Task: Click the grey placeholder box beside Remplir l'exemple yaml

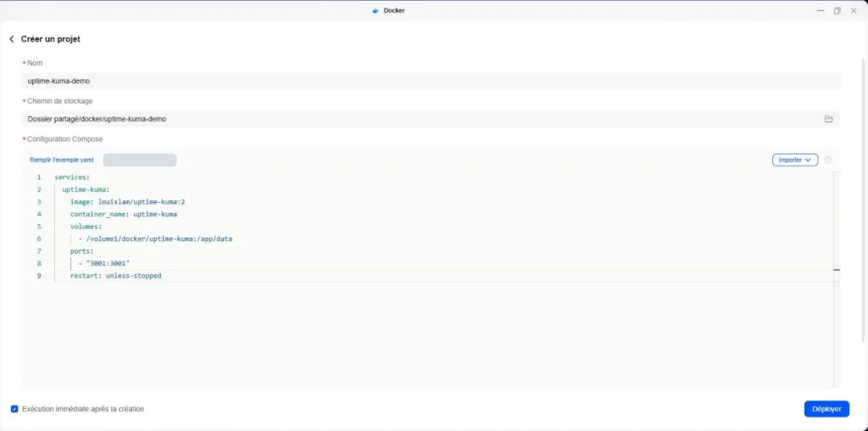Action: click(x=140, y=160)
